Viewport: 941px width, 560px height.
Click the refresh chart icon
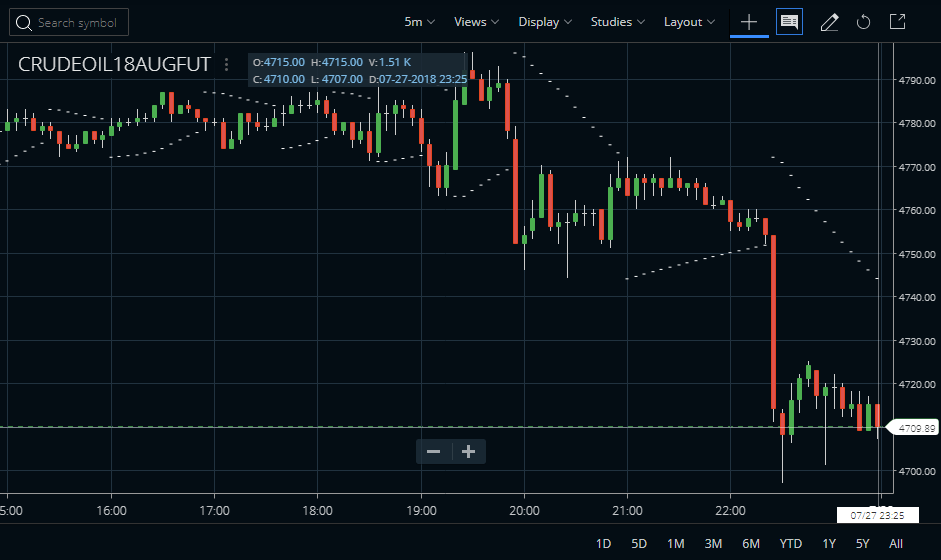863,22
